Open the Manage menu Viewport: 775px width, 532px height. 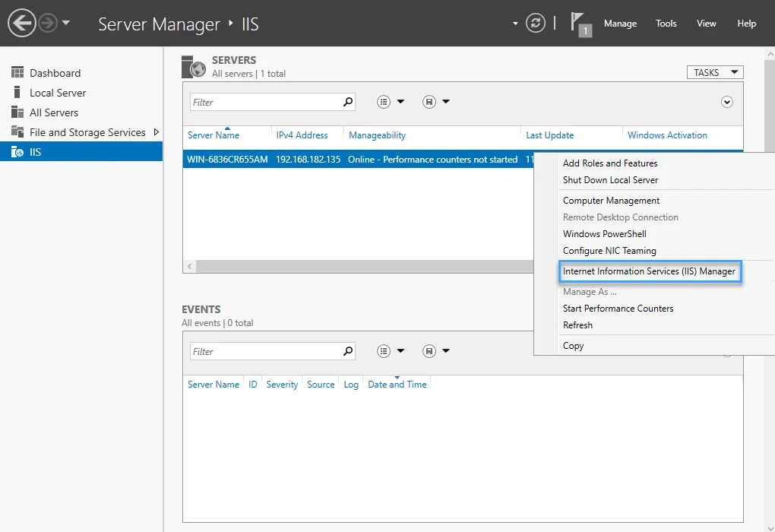tap(620, 24)
